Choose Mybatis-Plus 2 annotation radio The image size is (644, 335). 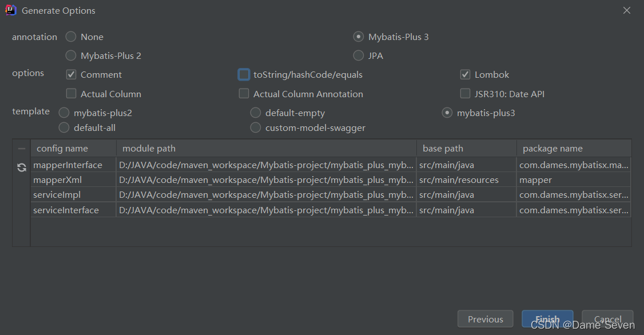[x=71, y=55]
